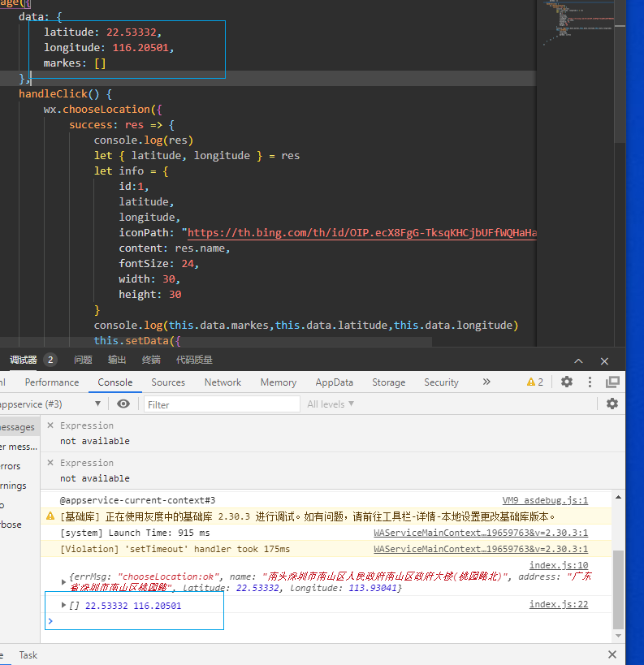Viewport: 644px width, 665px height.
Task: Select the 终端 panel tab
Action: (151, 360)
